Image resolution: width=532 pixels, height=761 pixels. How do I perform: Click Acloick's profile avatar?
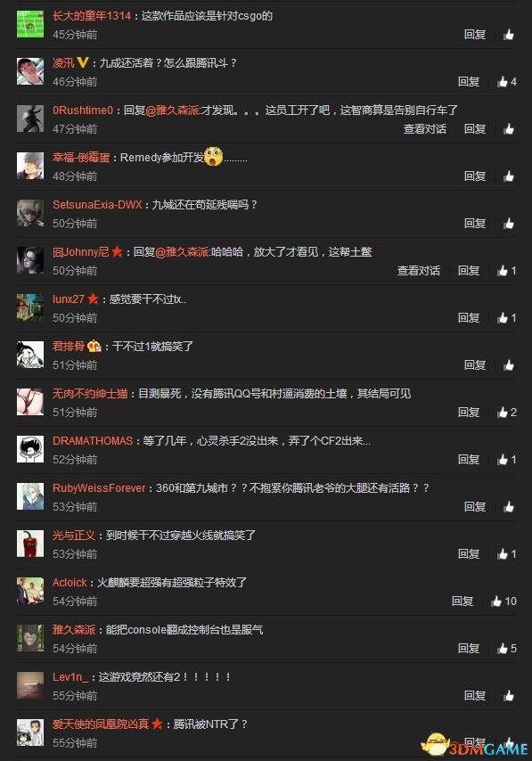tap(30, 591)
